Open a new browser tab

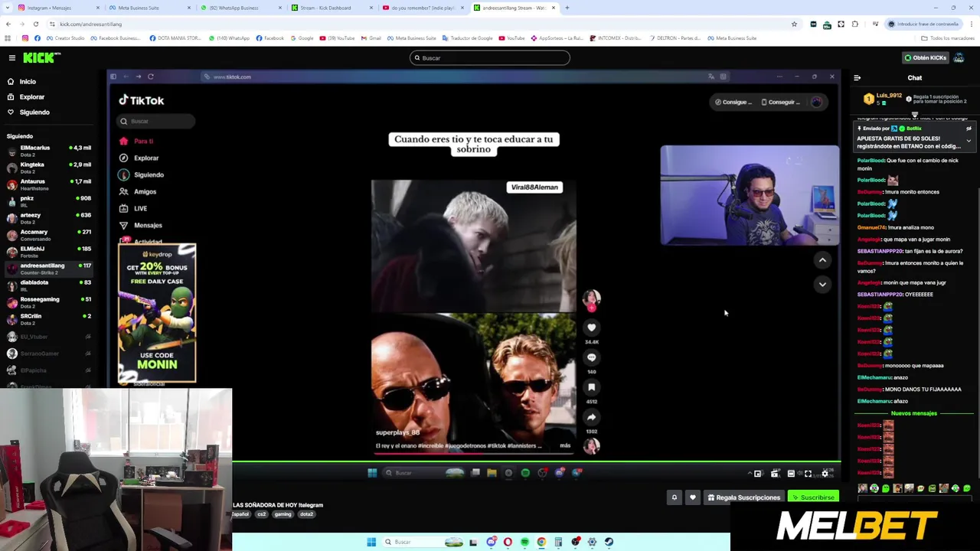click(x=567, y=8)
